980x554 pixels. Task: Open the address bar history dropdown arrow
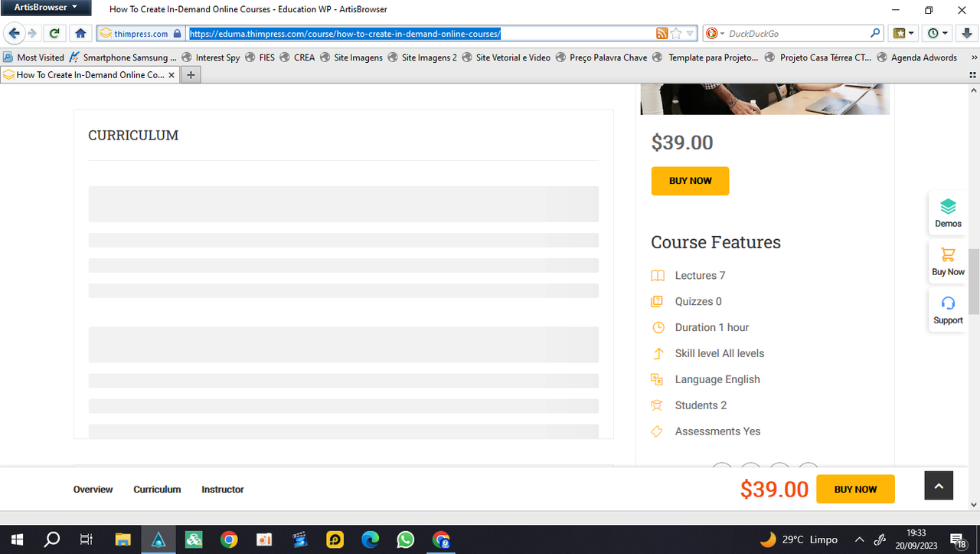click(690, 34)
